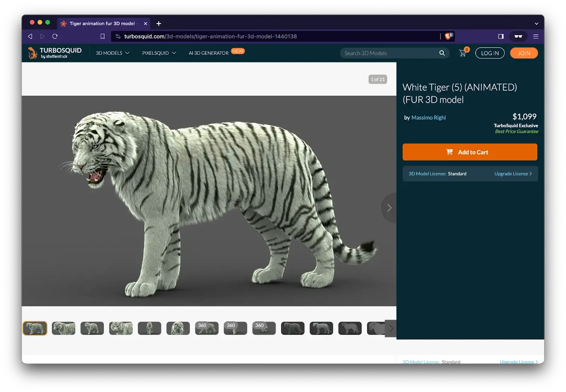
Task: Click the TurboSquid logo
Action: click(x=55, y=53)
